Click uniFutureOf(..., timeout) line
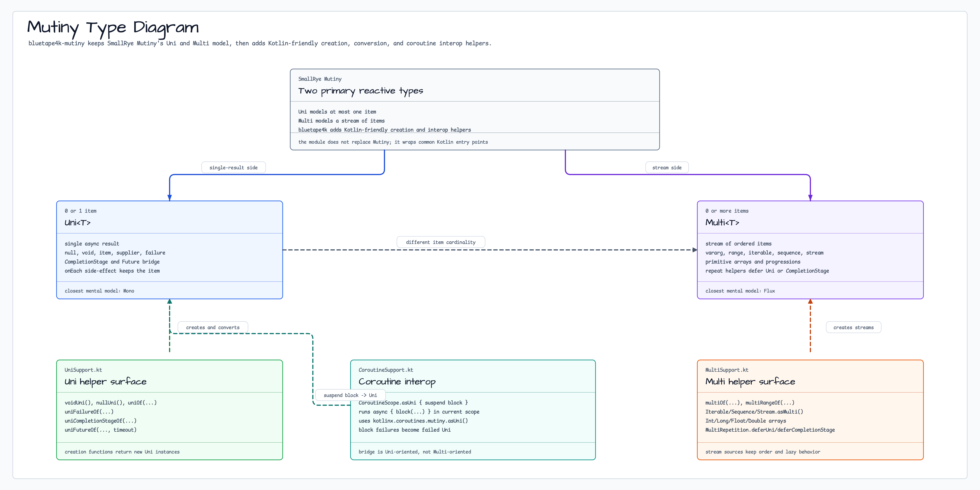 [100, 430]
